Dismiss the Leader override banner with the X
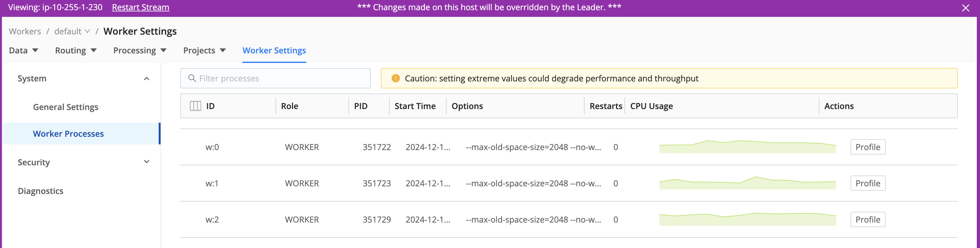Image resolution: width=980 pixels, height=248 pixels. tap(965, 7)
